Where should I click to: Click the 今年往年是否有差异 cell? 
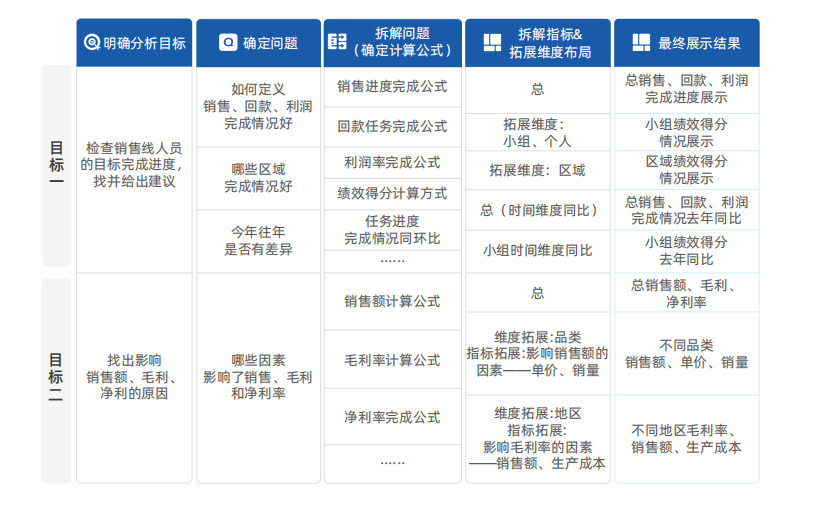click(x=258, y=241)
